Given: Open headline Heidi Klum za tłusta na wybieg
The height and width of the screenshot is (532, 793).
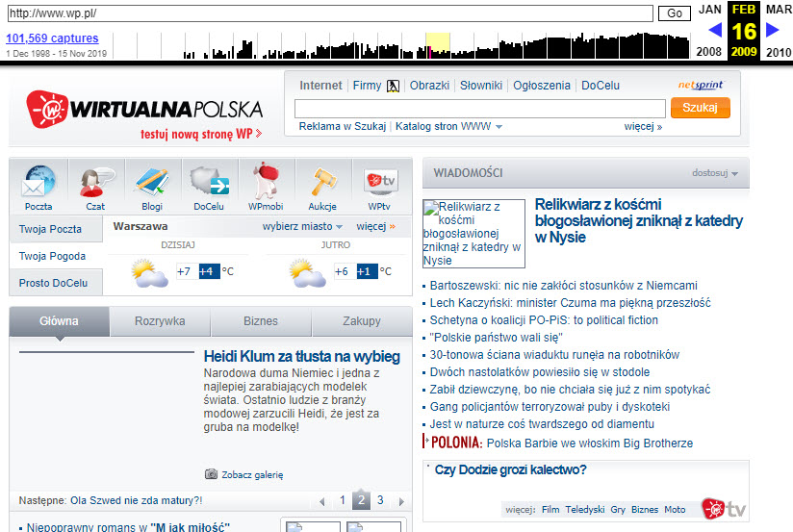Looking at the screenshot, I should 302,357.
